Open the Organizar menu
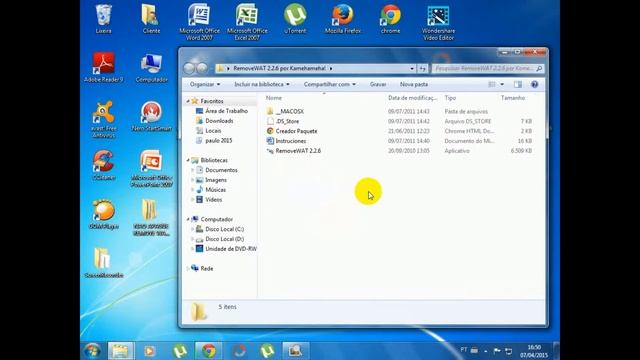Image resolution: width=640 pixels, height=360 pixels. [x=205, y=84]
